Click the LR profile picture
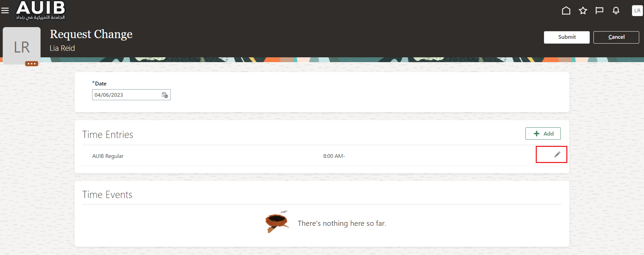This screenshot has height=255, width=644. click(x=22, y=46)
